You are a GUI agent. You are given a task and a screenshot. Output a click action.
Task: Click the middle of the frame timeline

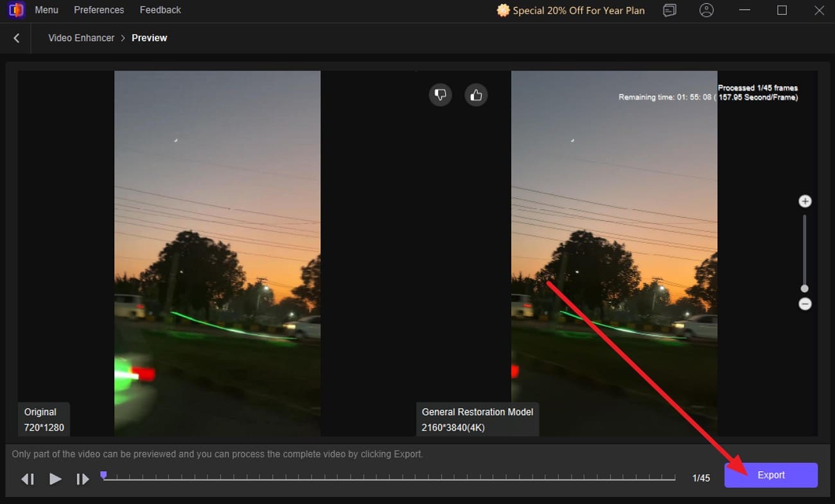coord(389,478)
